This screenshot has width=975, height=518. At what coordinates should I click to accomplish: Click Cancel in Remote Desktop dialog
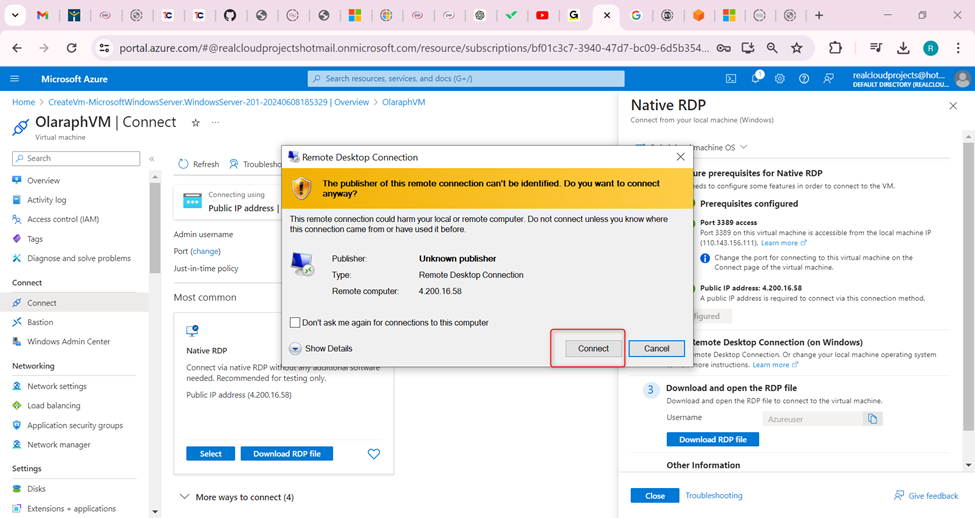[x=656, y=349]
